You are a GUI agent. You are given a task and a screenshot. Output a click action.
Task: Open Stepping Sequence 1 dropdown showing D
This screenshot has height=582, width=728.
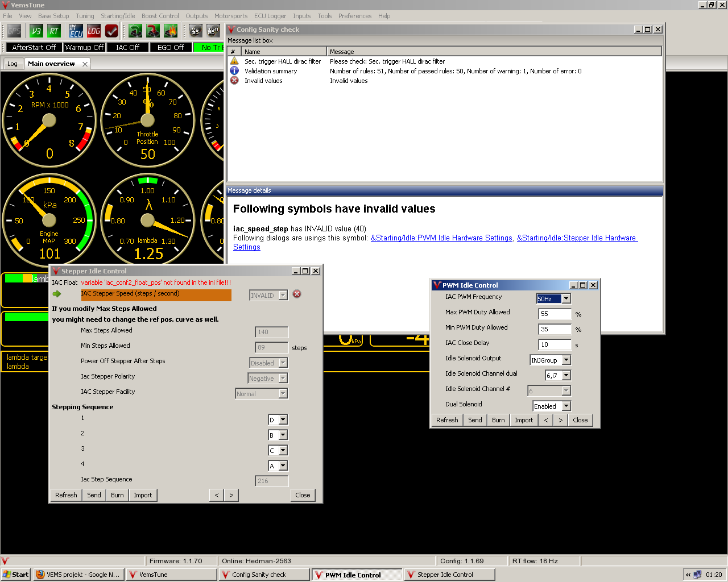[283, 419]
